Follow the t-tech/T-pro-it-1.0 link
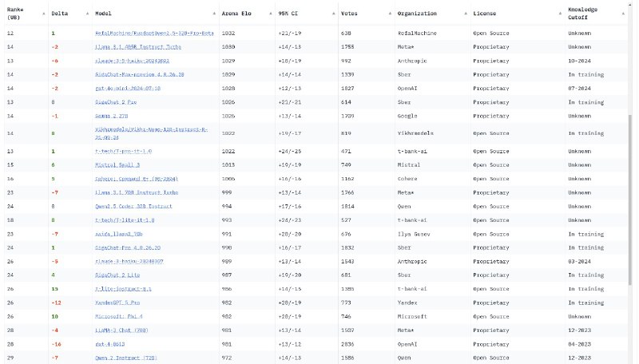Viewport: 639px width, 364px height. click(123, 151)
